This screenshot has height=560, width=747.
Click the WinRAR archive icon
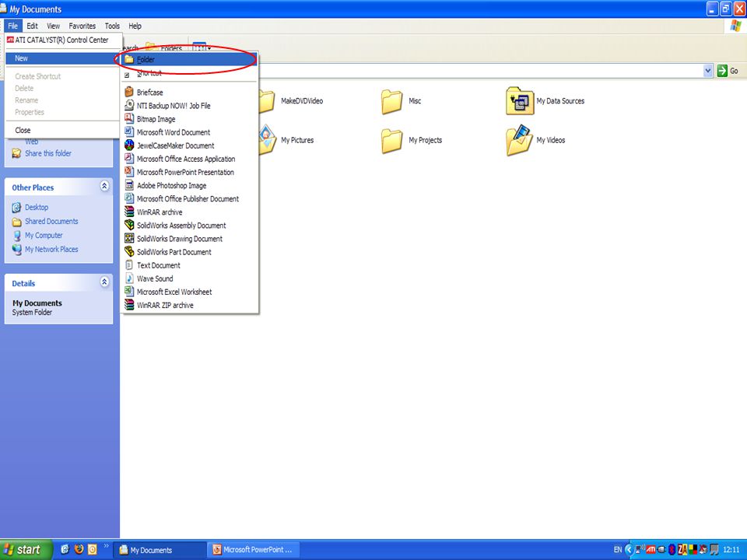[128, 212]
